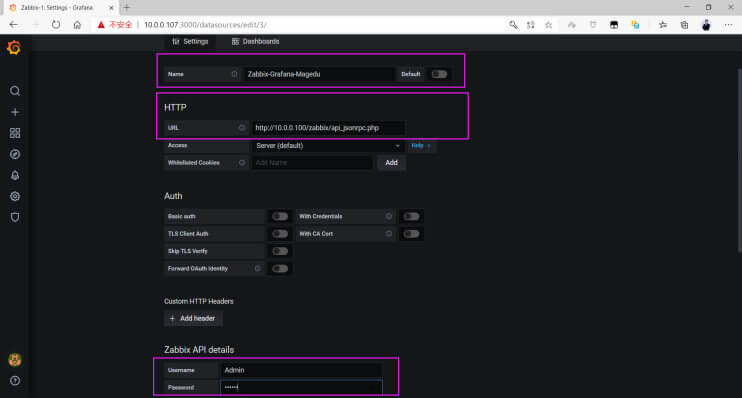Open the browser profile avatar
This screenshot has width=742, height=398.
point(706,25)
